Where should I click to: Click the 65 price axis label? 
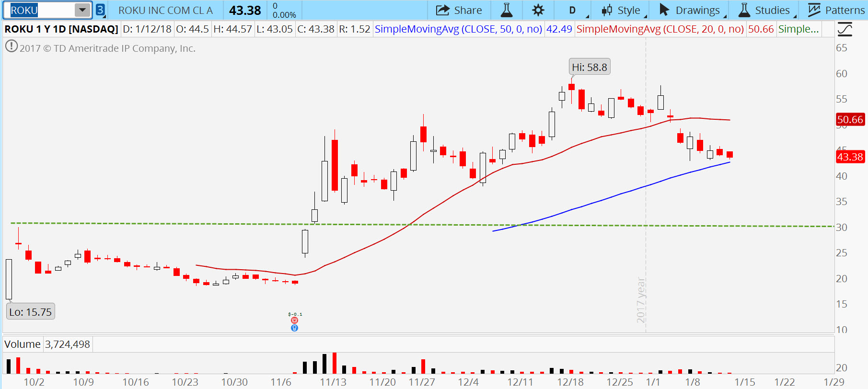[842, 48]
